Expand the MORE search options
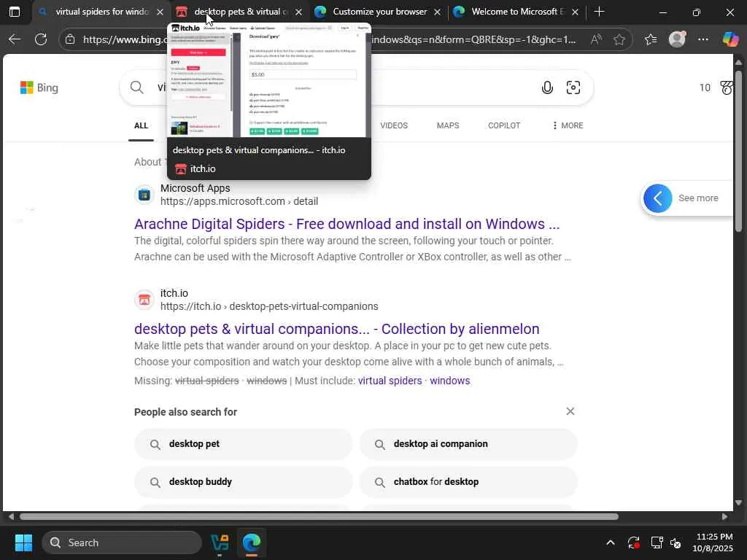Screen dimensions: 747x560 [568, 125]
